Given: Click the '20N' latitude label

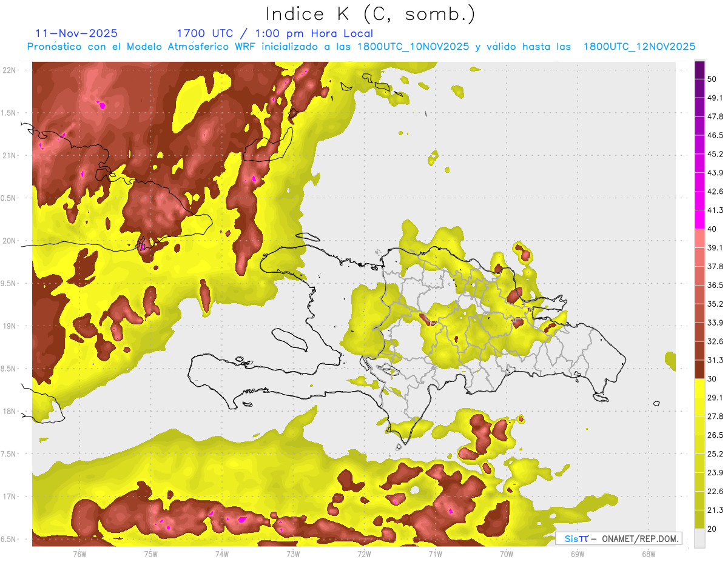Looking at the screenshot, I should (x=10, y=241).
